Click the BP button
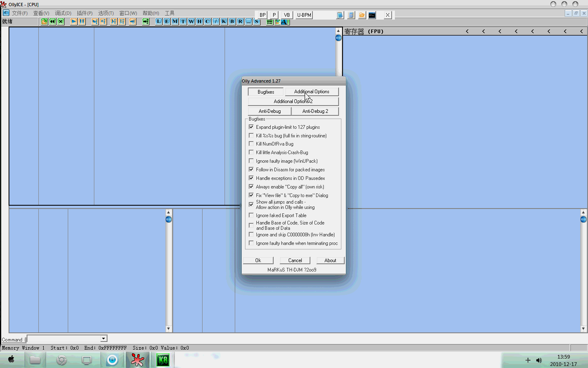 tap(263, 15)
